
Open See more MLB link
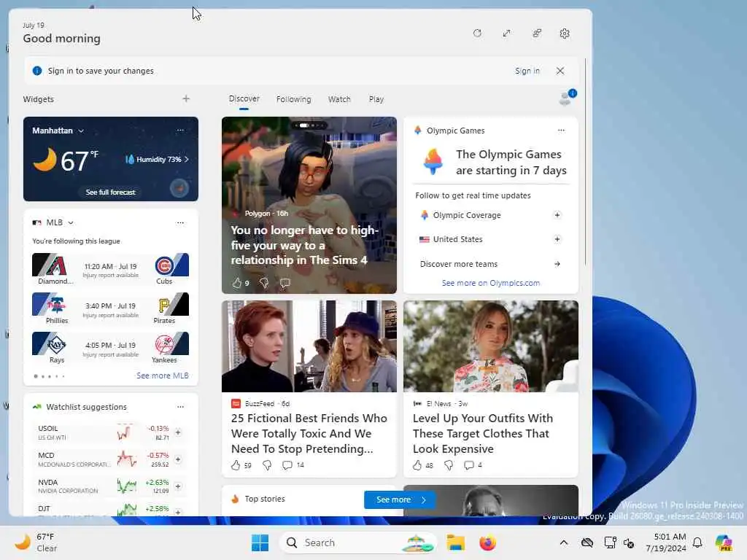pyautogui.click(x=163, y=376)
